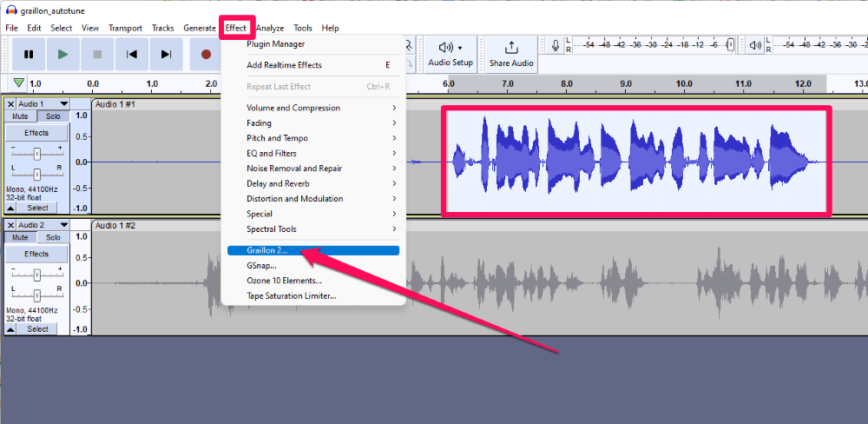Solo the Audio 2 track
This screenshot has height=424, width=868.
click(53, 237)
